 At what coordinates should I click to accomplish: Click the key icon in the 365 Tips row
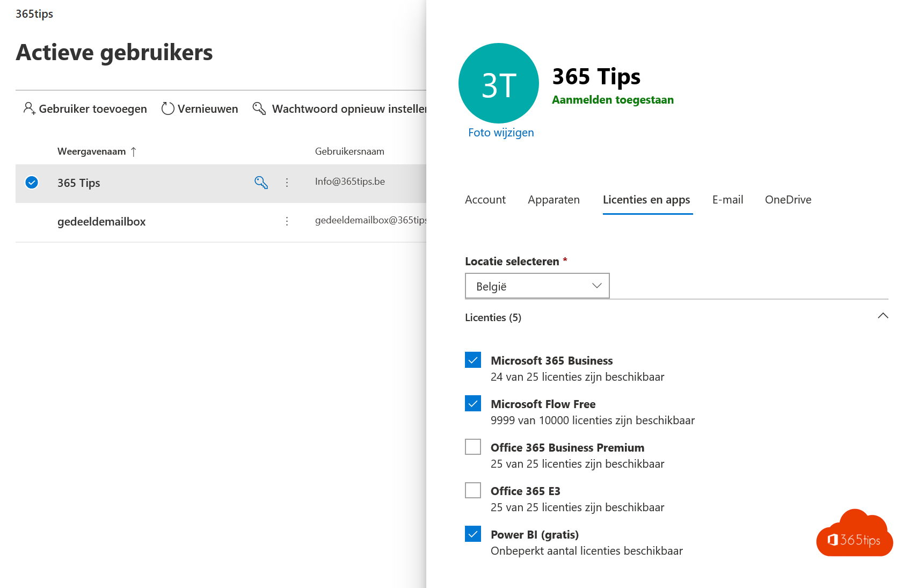[261, 183]
